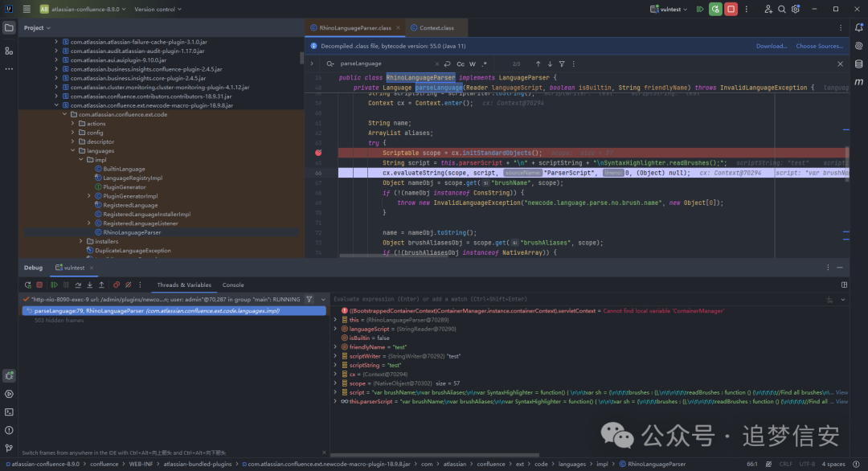Expand the replace field chevron in find bar
The height and width of the screenshot is (471, 868).
click(x=312, y=63)
